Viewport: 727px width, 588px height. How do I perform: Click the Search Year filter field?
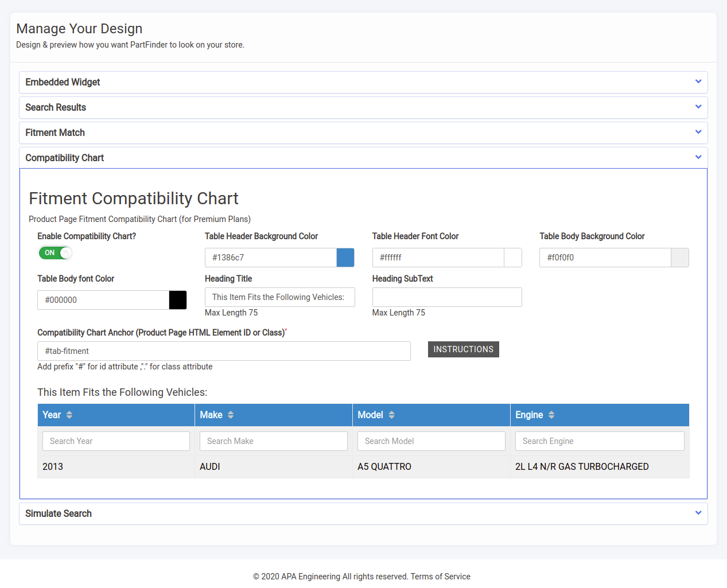(x=116, y=441)
